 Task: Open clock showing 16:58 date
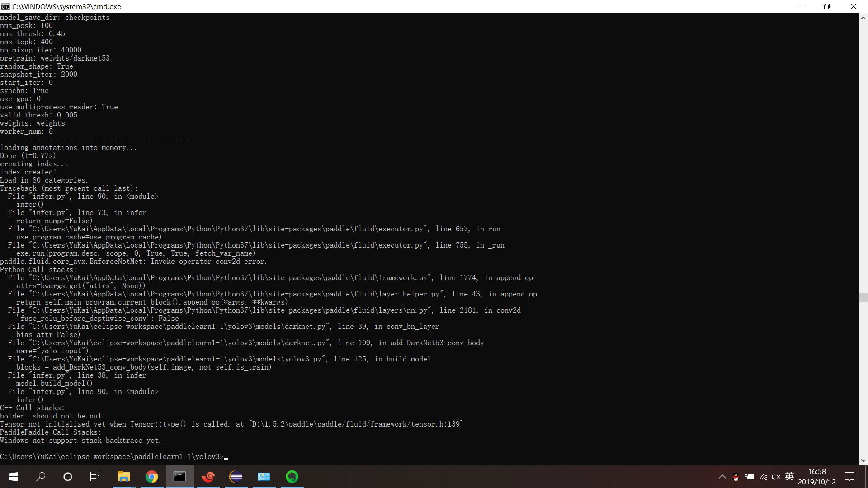(x=817, y=477)
